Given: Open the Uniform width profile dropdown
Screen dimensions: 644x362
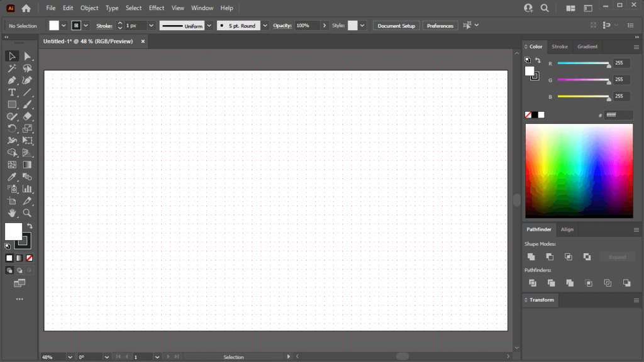Looking at the screenshot, I should tap(209, 25).
